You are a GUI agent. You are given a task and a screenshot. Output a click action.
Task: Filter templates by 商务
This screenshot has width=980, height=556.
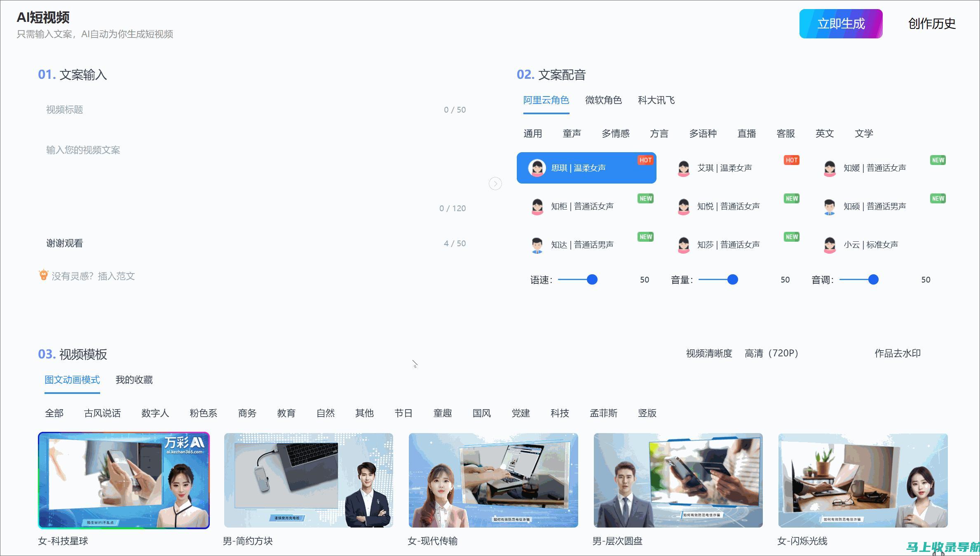(x=247, y=413)
